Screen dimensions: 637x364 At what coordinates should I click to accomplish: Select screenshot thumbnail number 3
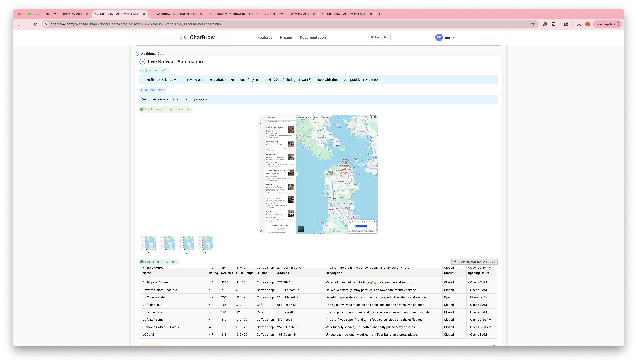(167, 243)
